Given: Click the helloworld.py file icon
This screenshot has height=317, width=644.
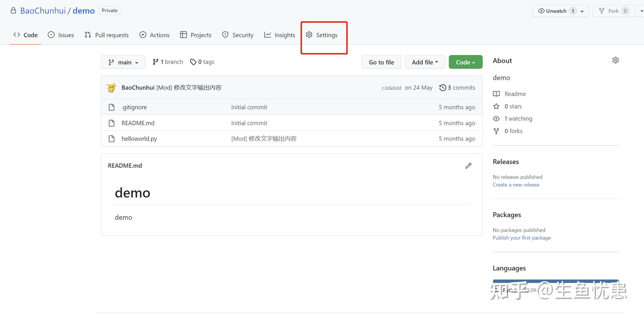Looking at the screenshot, I should pyautogui.click(x=112, y=139).
